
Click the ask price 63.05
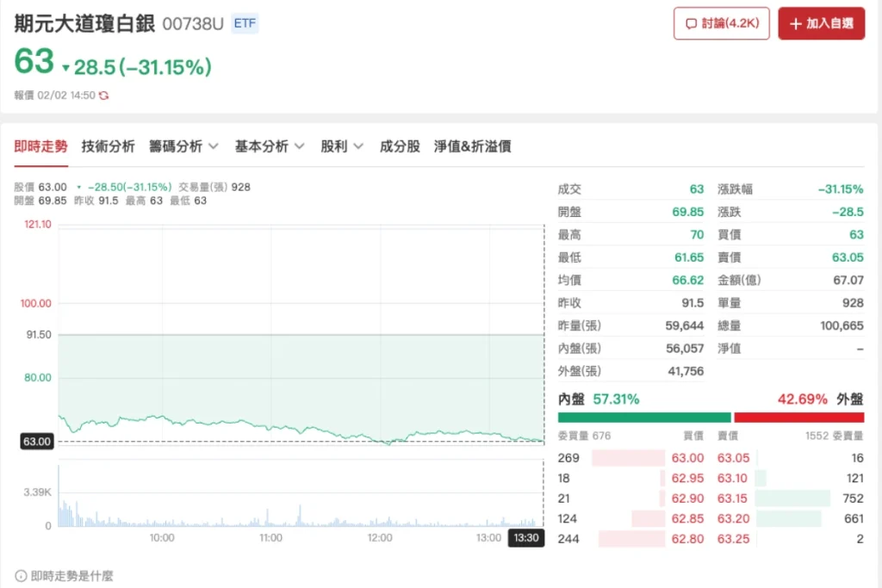(x=734, y=458)
